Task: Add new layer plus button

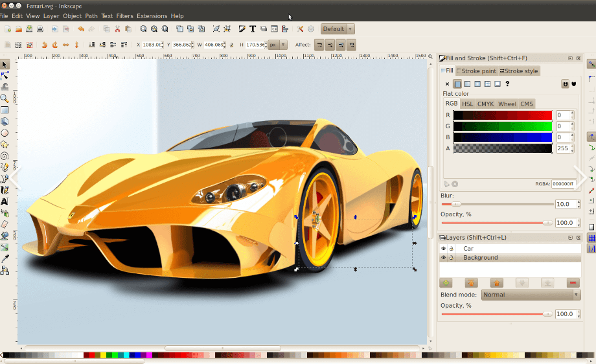Action: point(446,283)
